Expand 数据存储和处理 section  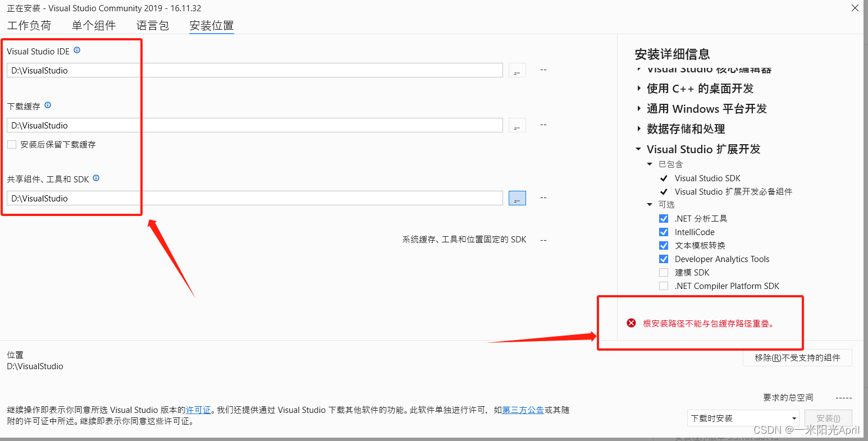639,128
